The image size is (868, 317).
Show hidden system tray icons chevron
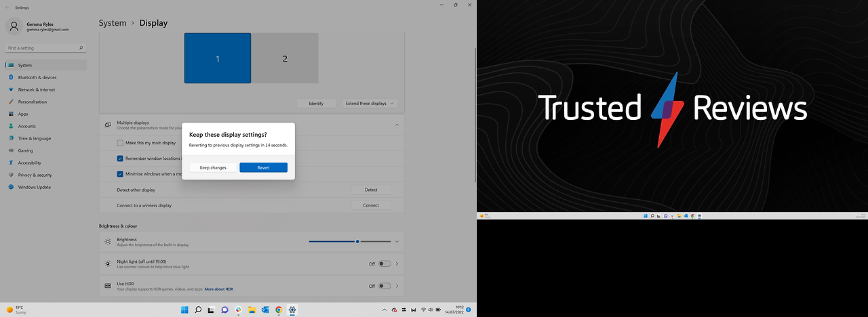tap(385, 310)
